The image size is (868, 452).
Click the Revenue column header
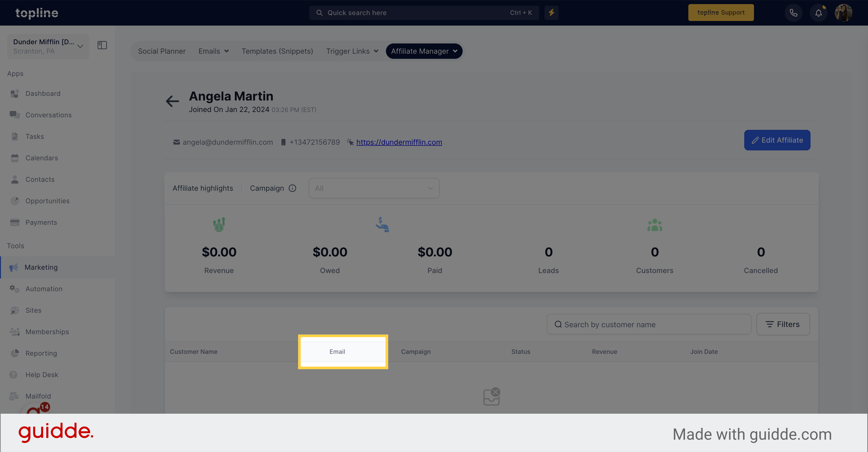(605, 352)
